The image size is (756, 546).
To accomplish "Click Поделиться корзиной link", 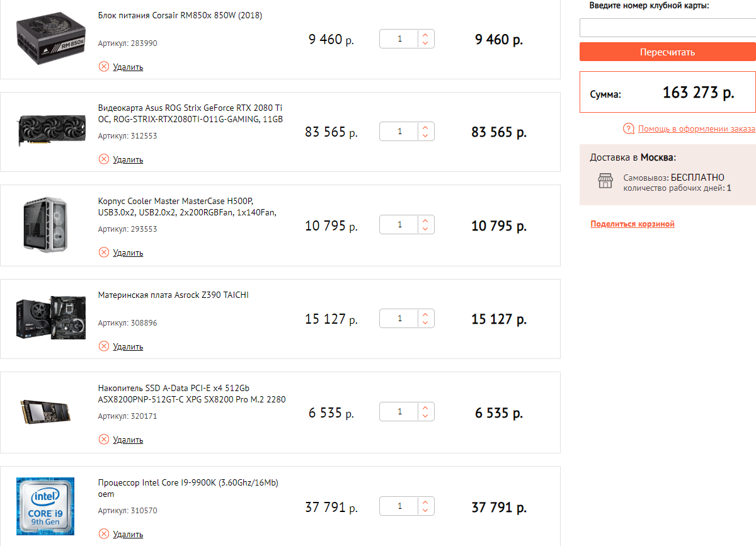I will 633,224.
